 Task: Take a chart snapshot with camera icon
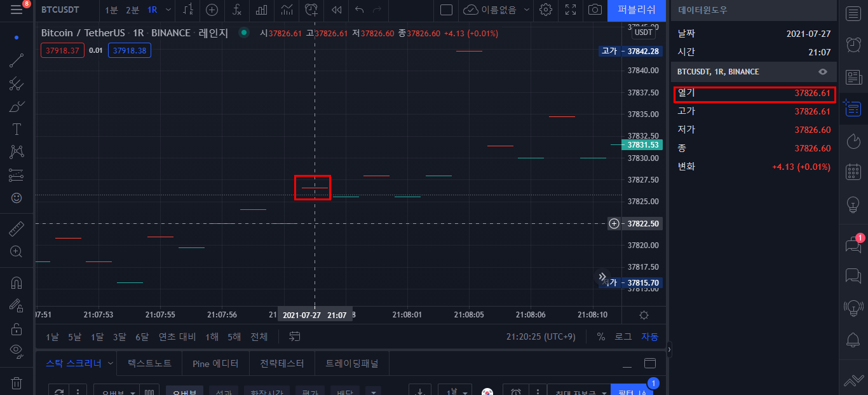[595, 10]
